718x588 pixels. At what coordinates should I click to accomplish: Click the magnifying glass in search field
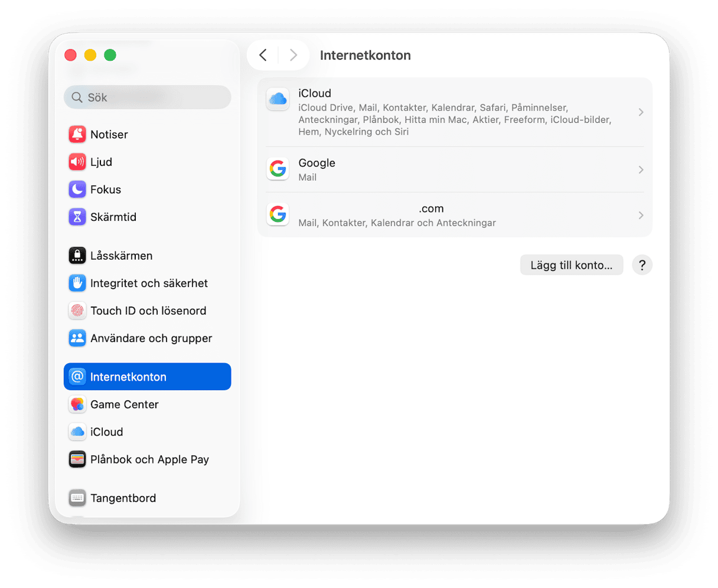(x=77, y=97)
